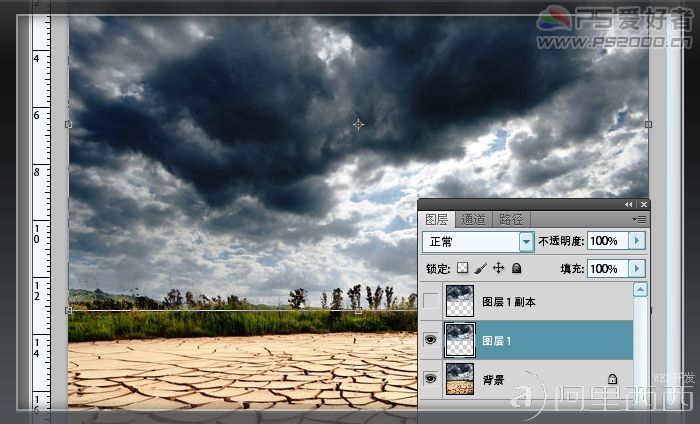Select the lock position move icon

coord(498,268)
